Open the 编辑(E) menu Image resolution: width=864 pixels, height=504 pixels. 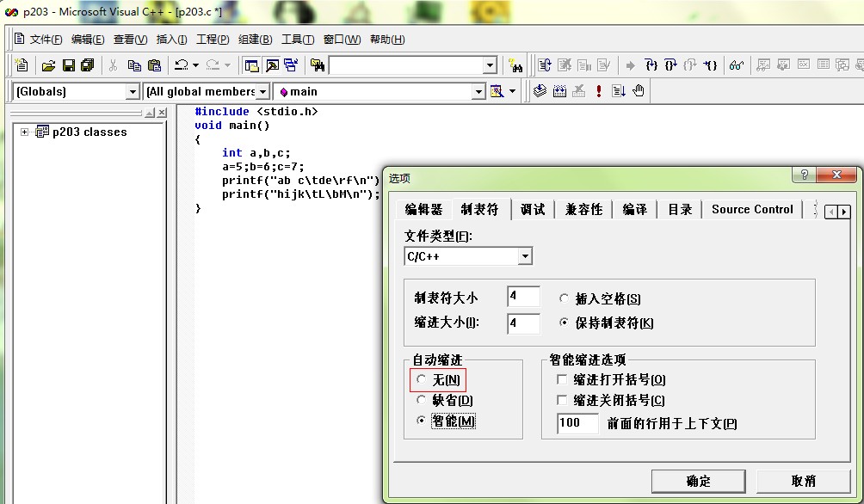tap(88, 39)
